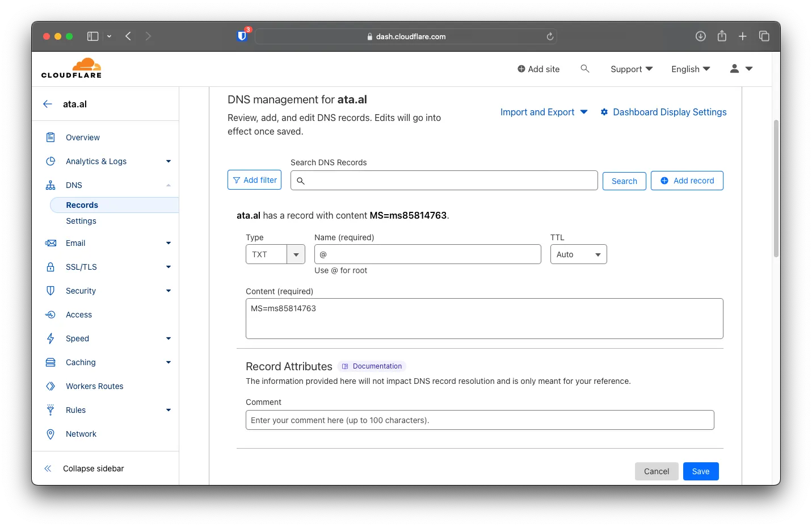
Task: Click the Overview clipboard icon
Action: coord(51,137)
